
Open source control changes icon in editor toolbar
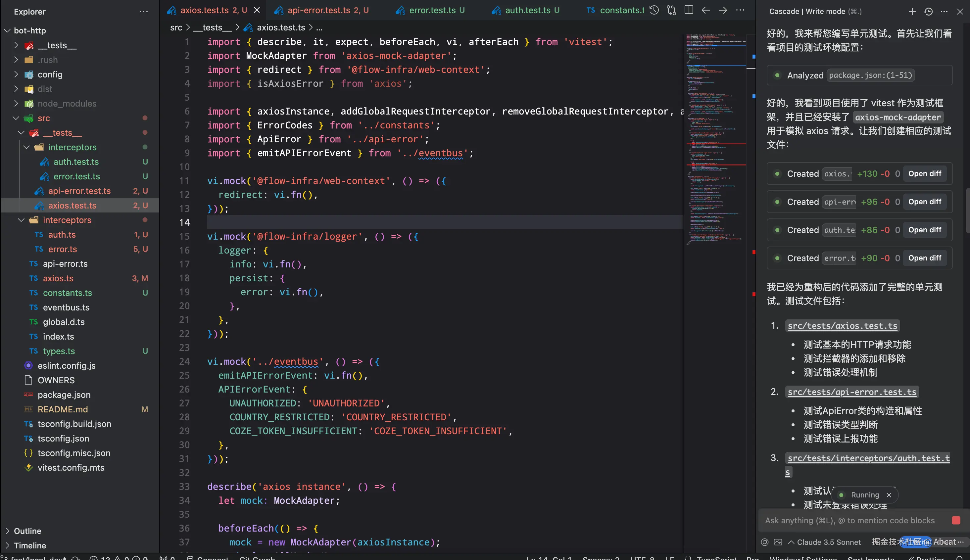pos(671,10)
